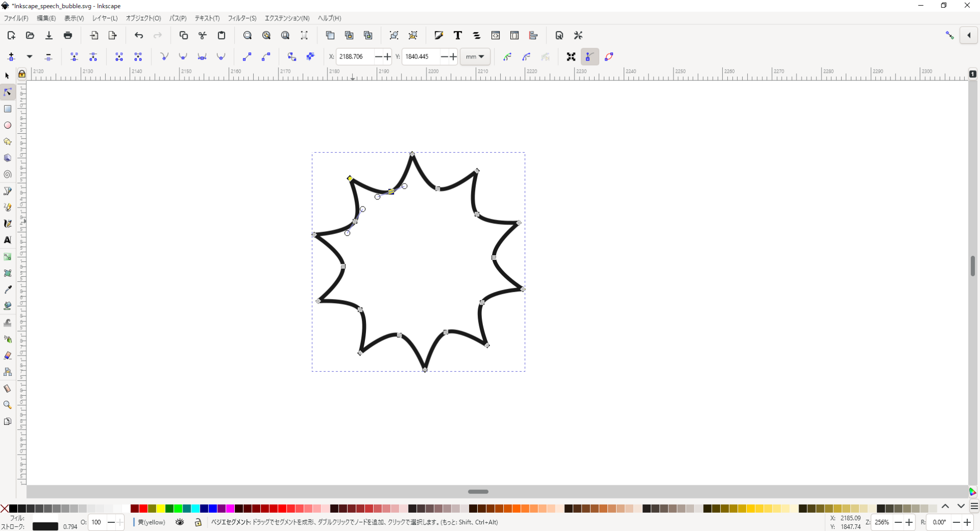This screenshot has width=980, height=531.
Task: Click the Undo arrow icon
Action: (139, 36)
